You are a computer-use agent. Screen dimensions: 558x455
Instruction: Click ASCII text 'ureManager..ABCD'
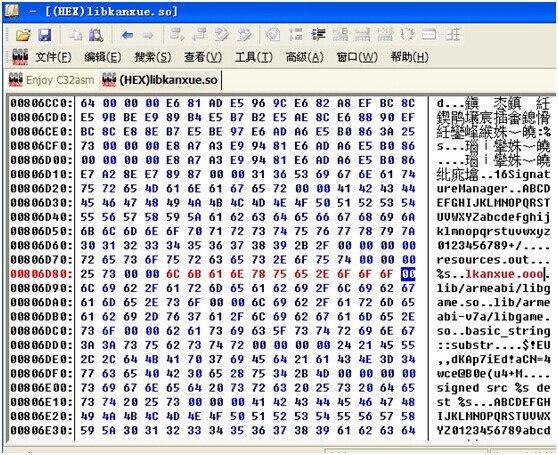point(493,189)
